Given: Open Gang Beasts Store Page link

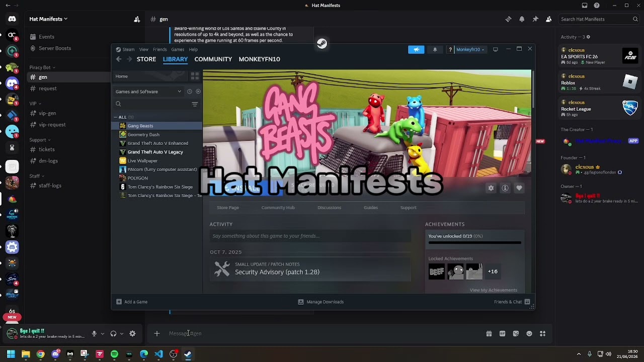Looking at the screenshot, I should [228, 208].
